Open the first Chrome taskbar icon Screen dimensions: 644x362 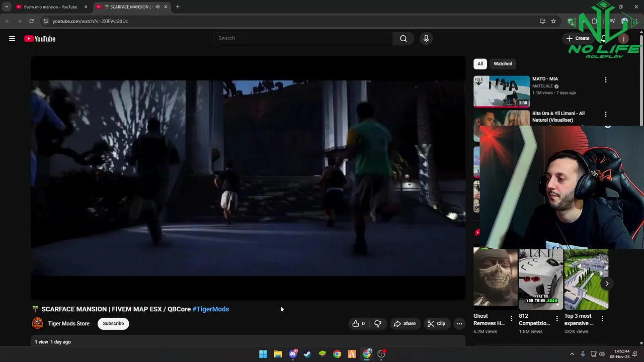click(337, 354)
